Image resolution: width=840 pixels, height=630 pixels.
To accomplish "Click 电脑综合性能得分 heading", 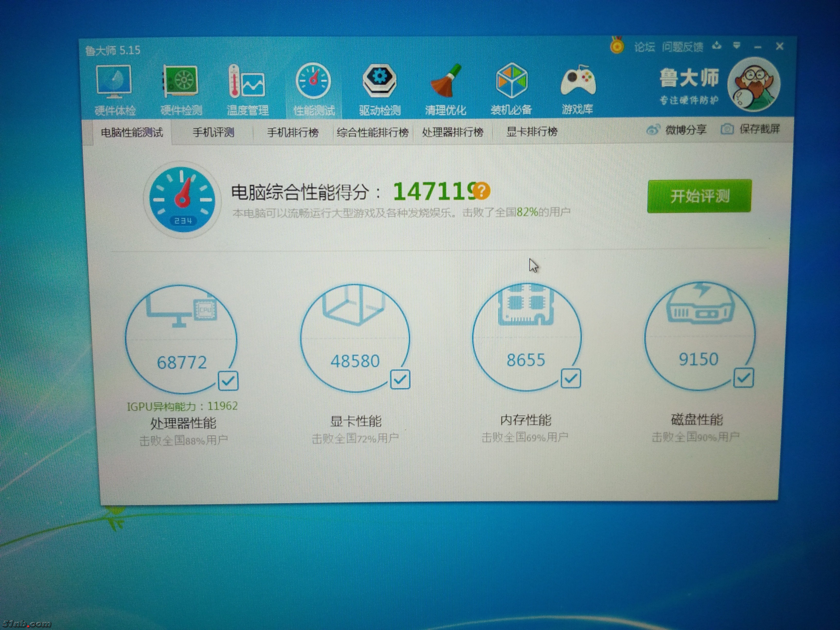I will coord(300,192).
